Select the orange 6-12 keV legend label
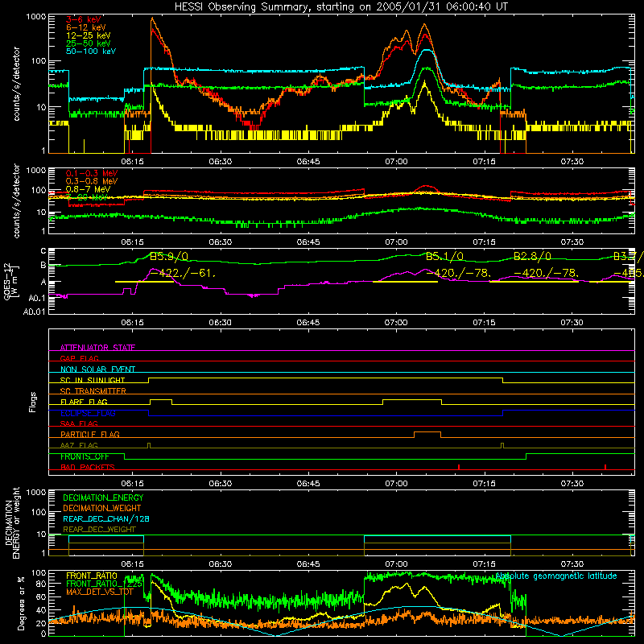 pyautogui.click(x=86, y=27)
